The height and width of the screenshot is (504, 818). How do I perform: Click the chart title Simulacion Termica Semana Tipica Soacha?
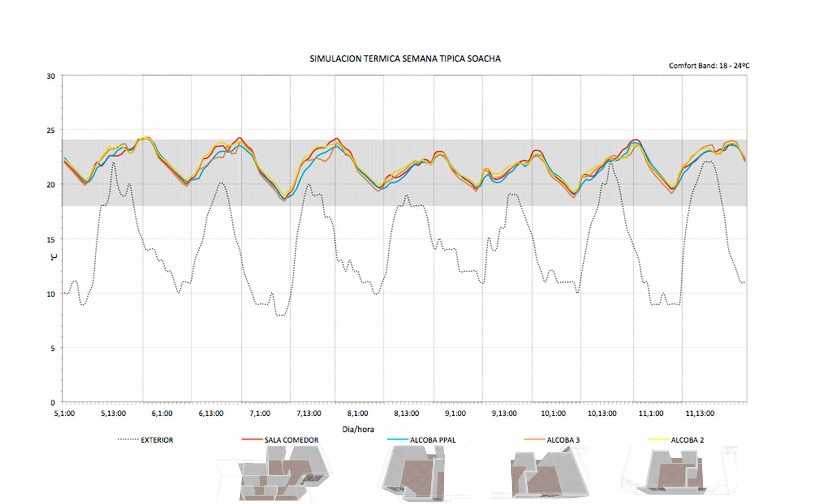(405, 59)
